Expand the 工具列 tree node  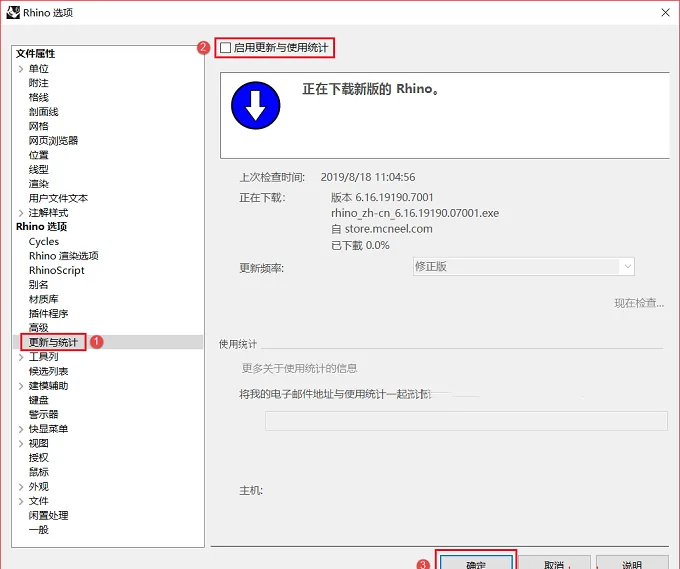click(x=21, y=357)
